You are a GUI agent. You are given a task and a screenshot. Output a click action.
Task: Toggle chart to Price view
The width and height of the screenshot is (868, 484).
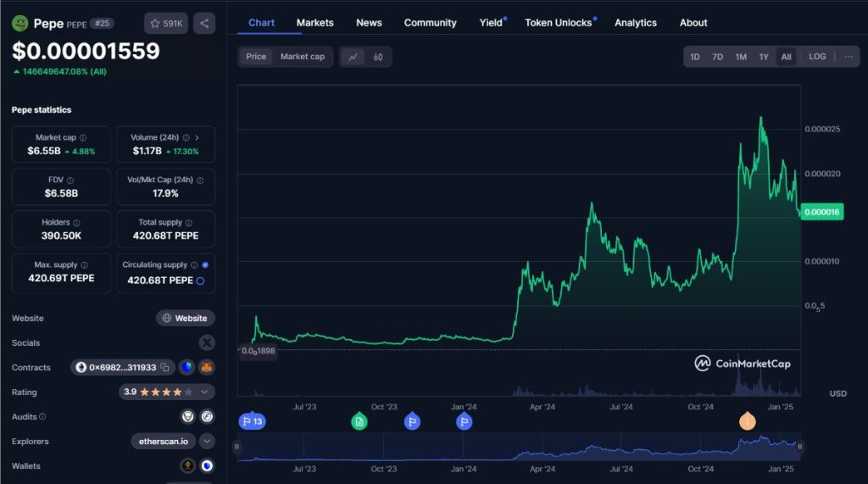tap(256, 57)
